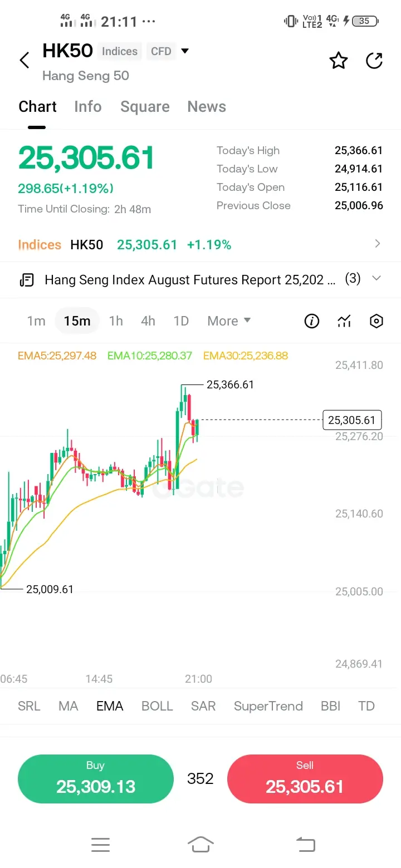
Task: Enable the SRL indicator
Action: tap(29, 706)
